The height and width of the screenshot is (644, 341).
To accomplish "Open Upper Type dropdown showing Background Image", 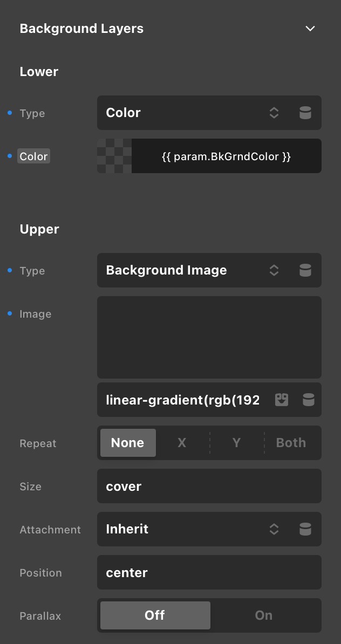I will 209,270.
